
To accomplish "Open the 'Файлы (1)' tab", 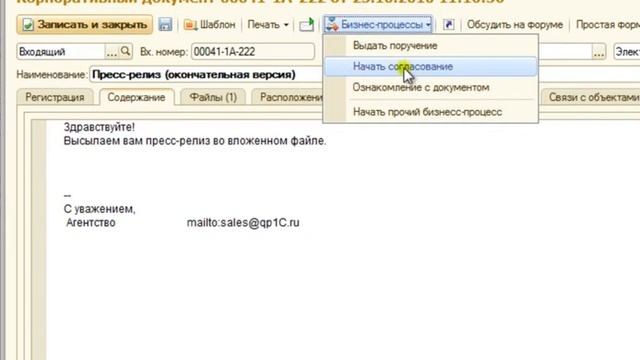I will click(x=213, y=98).
